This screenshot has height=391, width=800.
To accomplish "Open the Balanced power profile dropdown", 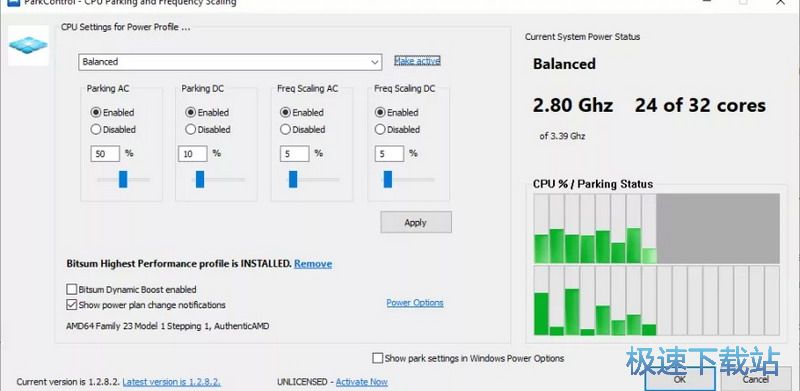I will point(230,62).
